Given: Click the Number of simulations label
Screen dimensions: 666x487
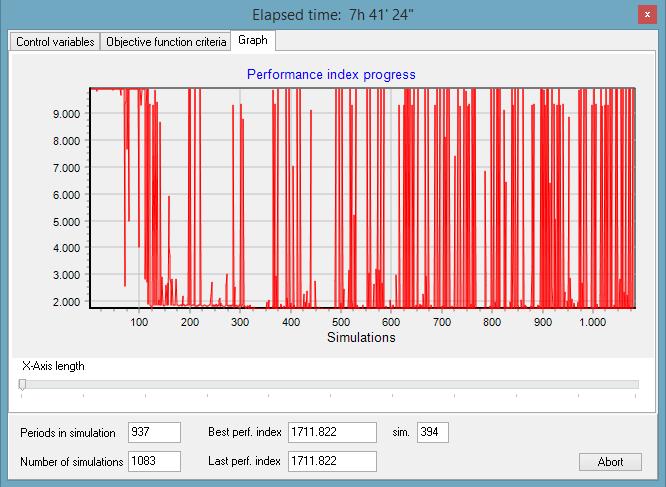Looking at the screenshot, I should pyautogui.click(x=71, y=462).
